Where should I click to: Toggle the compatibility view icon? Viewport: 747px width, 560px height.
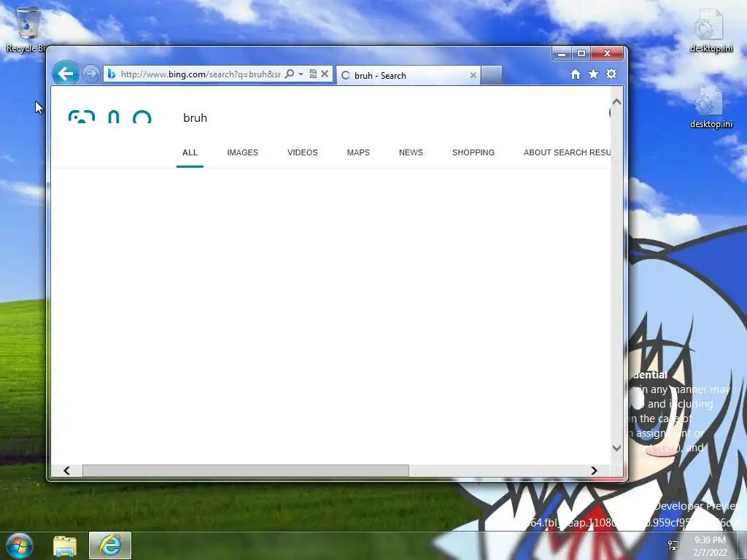[x=313, y=74]
